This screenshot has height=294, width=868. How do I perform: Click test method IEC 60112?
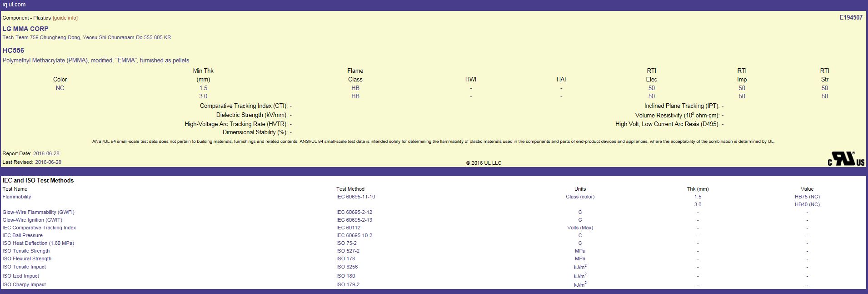point(349,228)
